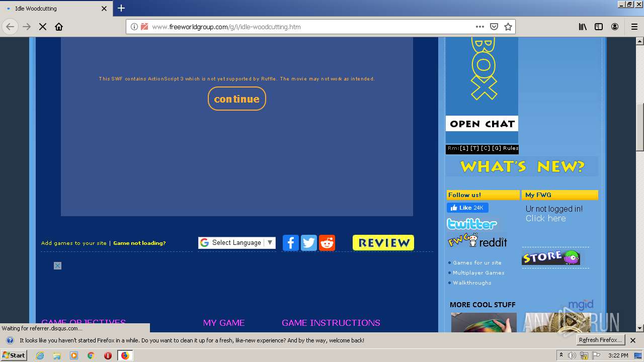
Task: Open File Explorer folder in taskbar
Action: coord(57,355)
